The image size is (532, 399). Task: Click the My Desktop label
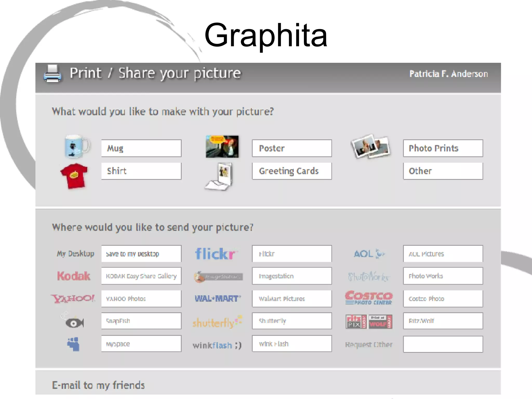76,254
